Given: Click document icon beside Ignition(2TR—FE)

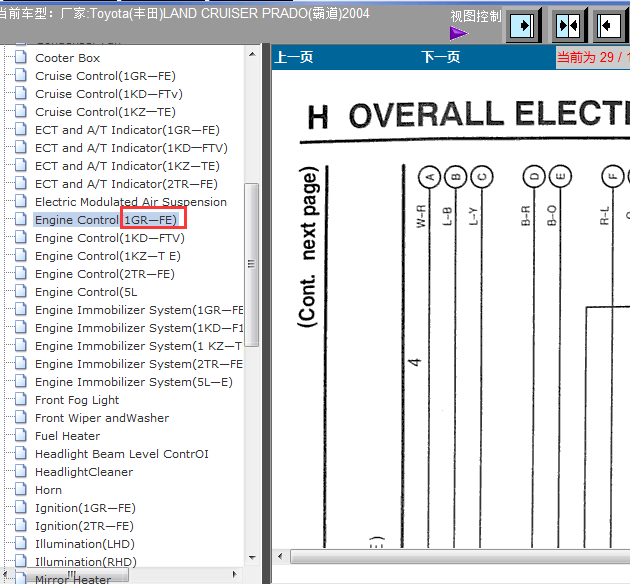Looking at the screenshot, I should 20,525.
